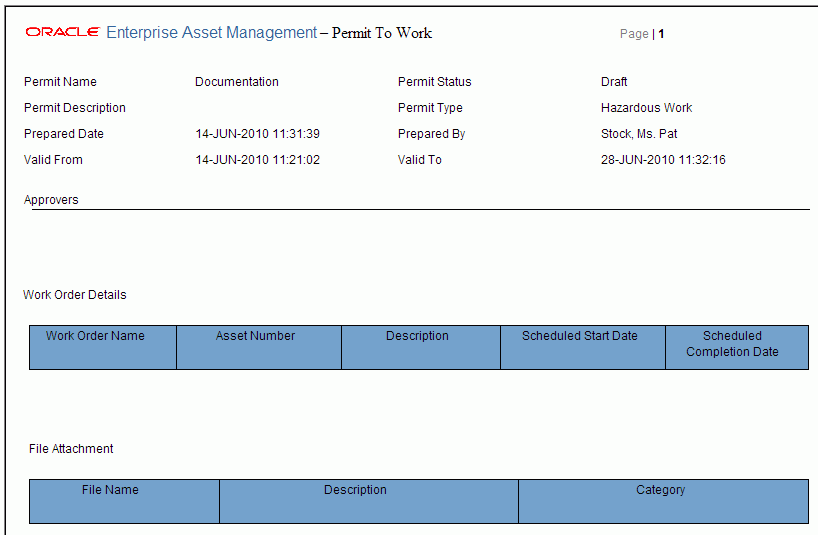818x535 pixels.
Task: Click the 'Asset Number' column header
Action: pos(259,347)
